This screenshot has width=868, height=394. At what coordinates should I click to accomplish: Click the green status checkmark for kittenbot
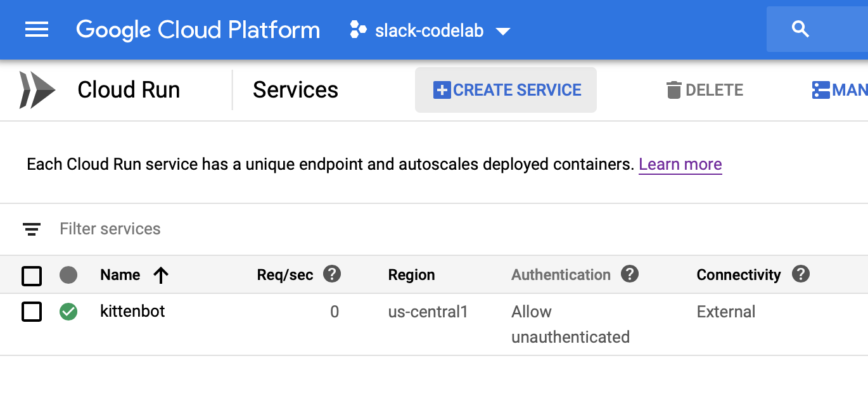(68, 312)
